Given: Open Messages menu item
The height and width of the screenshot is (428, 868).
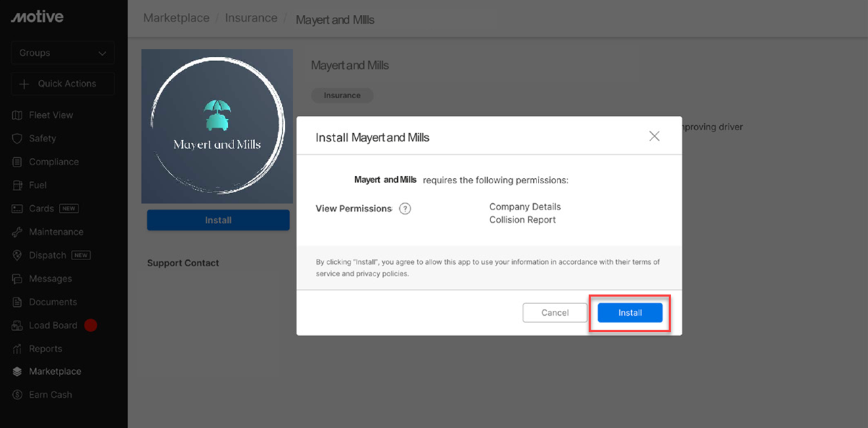Looking at the screenshot, I should pos(50,278).
